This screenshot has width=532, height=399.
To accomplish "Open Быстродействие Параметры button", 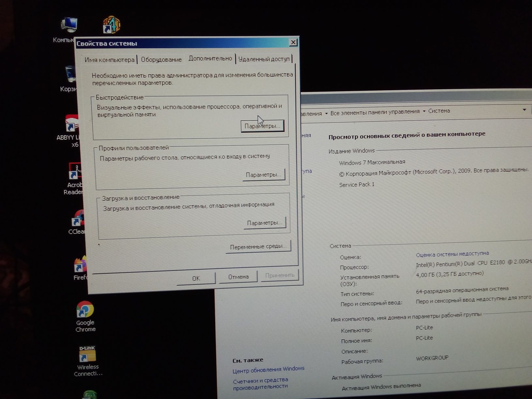I will (262, 126).
